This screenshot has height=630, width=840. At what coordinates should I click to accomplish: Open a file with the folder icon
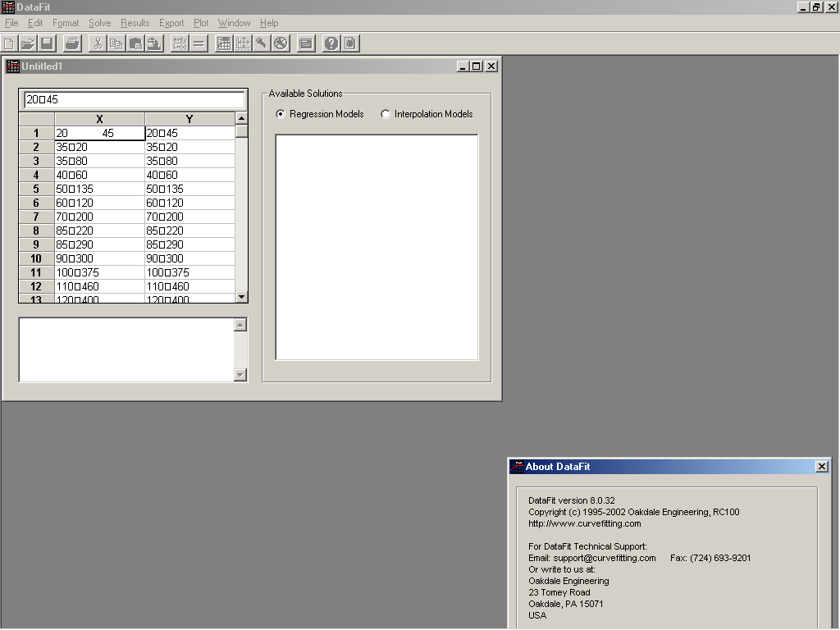click(28, 43)
